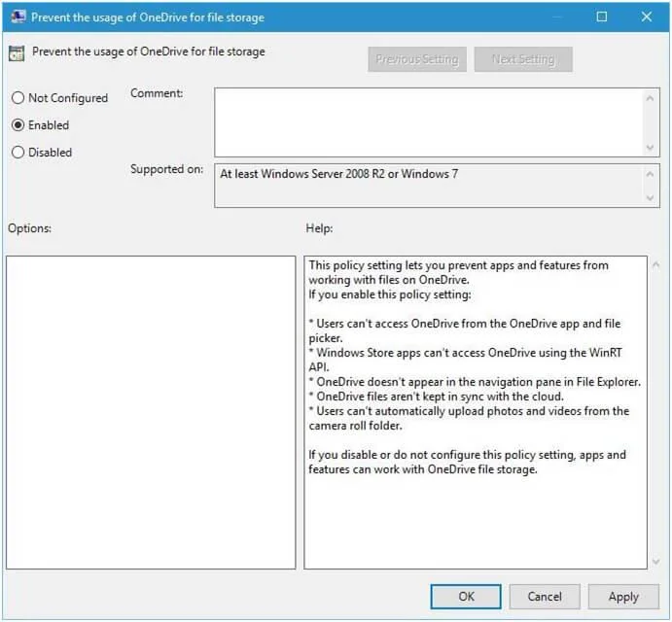Click the Comment box down scroll arrow
The height and width of the screenshot is (622, 672).
pyautogui.click(x=651, y=148)
